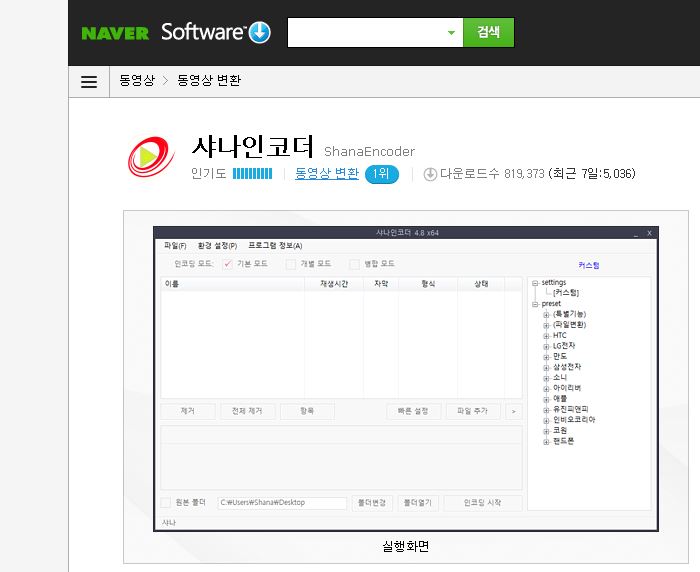
Task: Expand the (특별기능) preset node
Action: pos(546,315)
